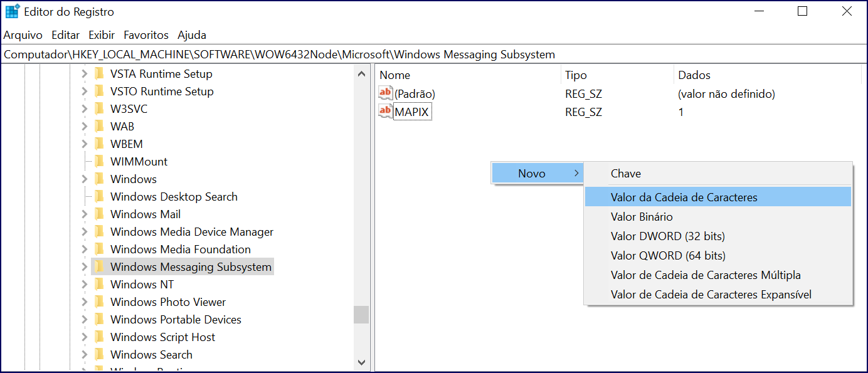Choose Valor da Cadeia de Caracteres

pyautogui.click(x=717, y=197)
